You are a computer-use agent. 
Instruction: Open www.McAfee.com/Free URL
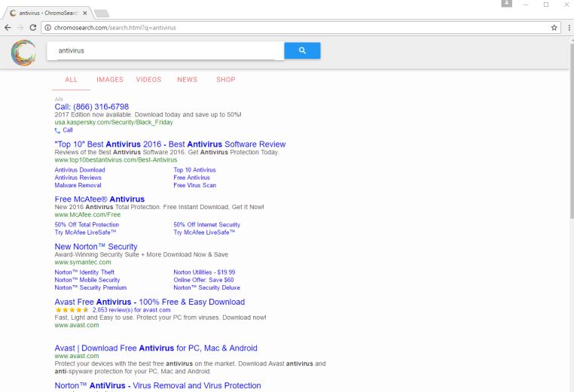pyautogui.click(x=87, y=214)
